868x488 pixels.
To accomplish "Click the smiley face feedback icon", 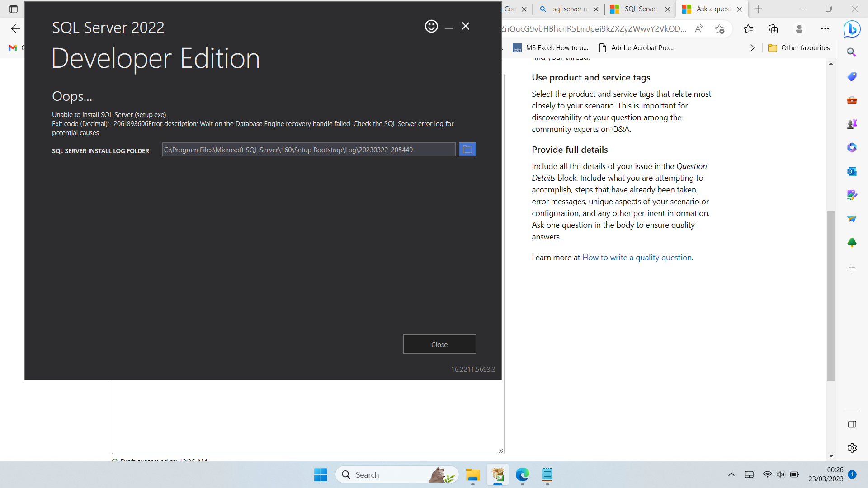I will tap(431, 26).
